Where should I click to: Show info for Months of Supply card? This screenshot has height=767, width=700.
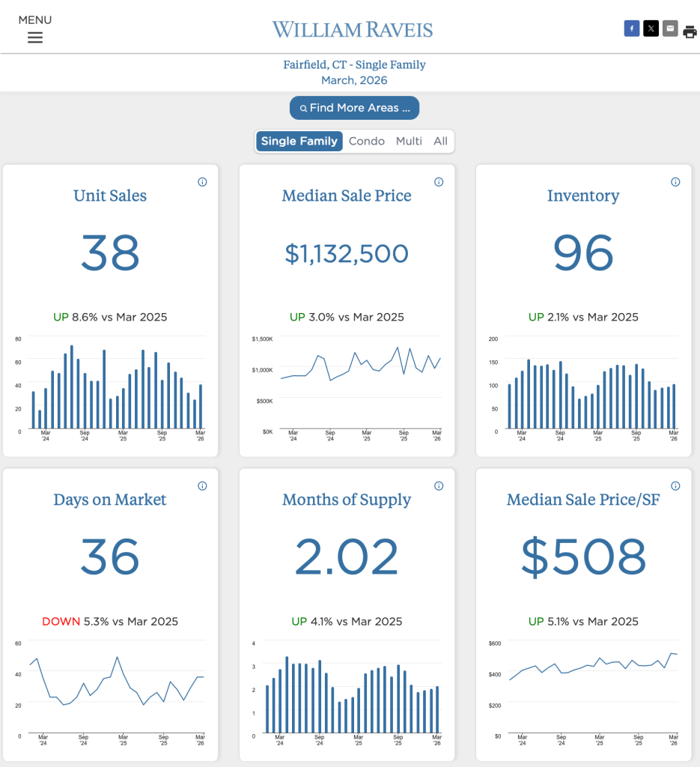point(439,486)
